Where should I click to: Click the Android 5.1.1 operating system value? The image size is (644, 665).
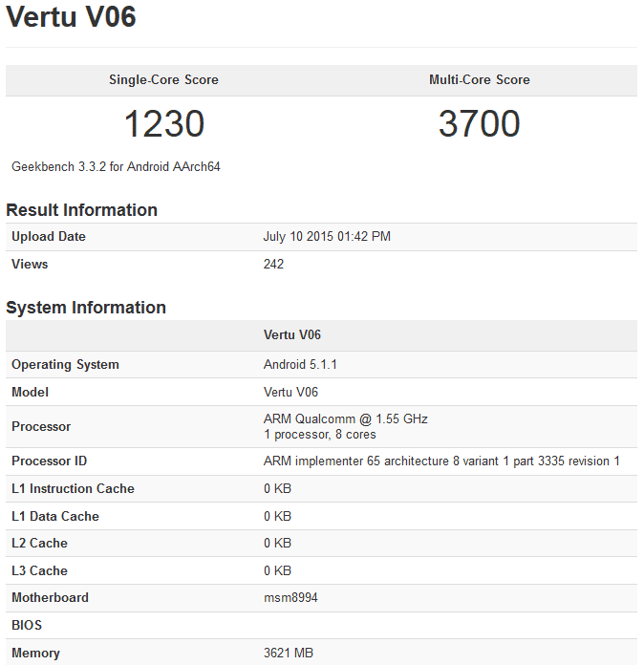(300, 365)
